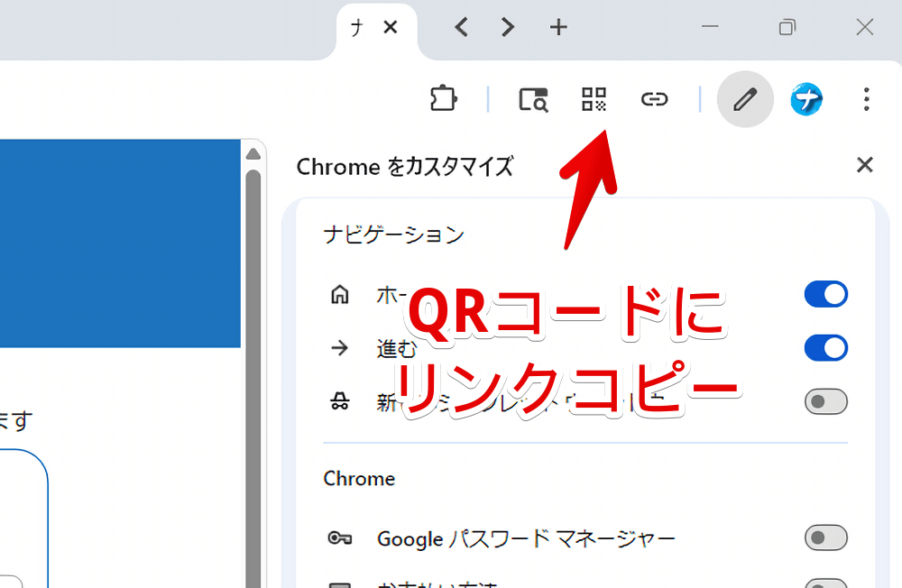902x588 pixels.
Task: Minimize the Chrome window
Action: [x=710, y=27]
